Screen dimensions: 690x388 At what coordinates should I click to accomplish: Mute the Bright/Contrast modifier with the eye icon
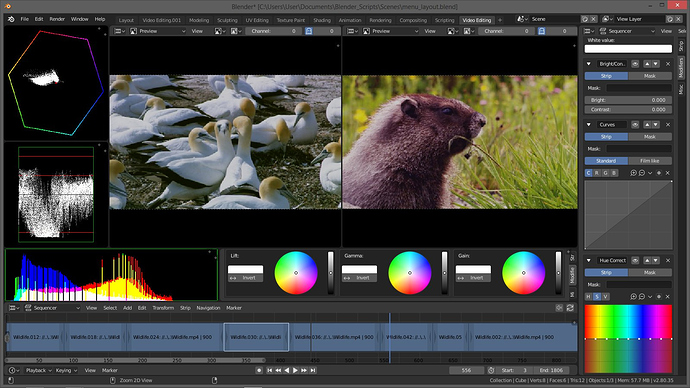tap(635, 64)
